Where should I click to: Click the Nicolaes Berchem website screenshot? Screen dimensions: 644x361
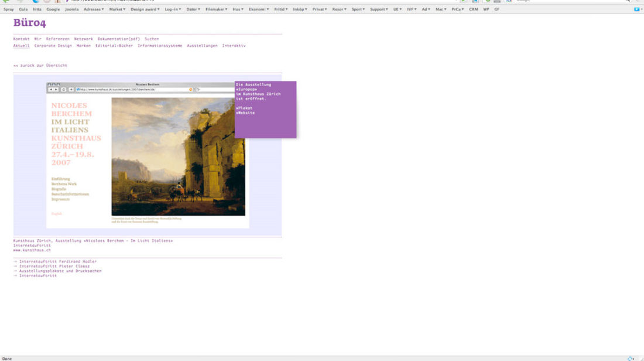pyautogui.click(x=148, y=155)
